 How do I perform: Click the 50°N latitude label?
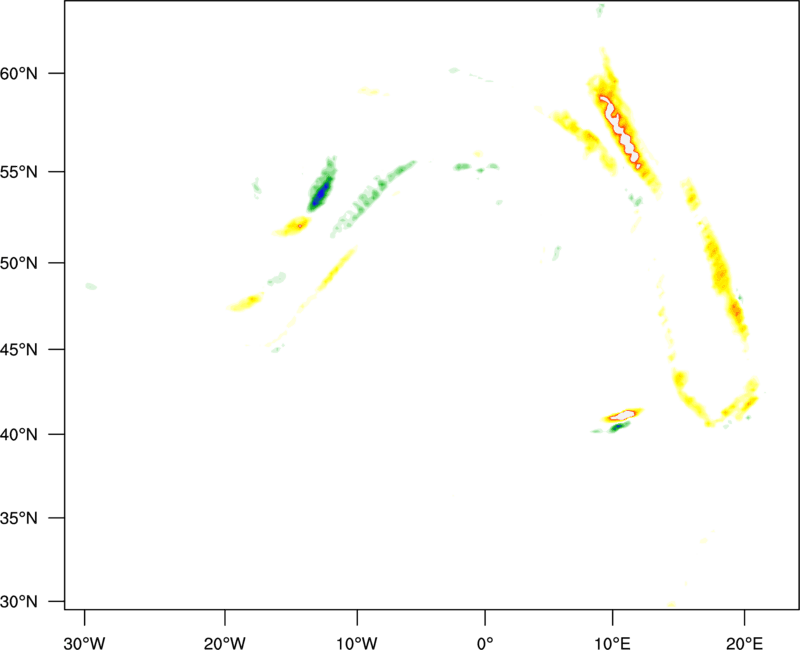[19, 263]
